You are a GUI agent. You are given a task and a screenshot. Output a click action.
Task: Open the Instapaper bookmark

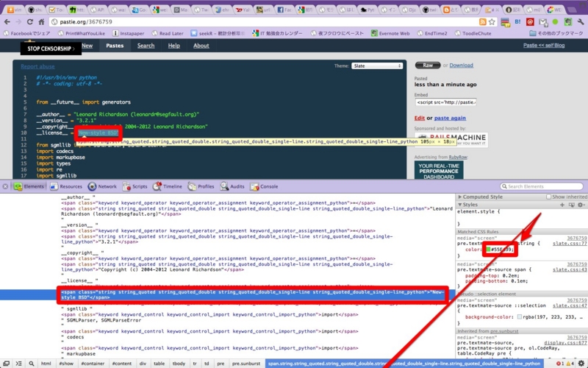click(x=128, y=33)
